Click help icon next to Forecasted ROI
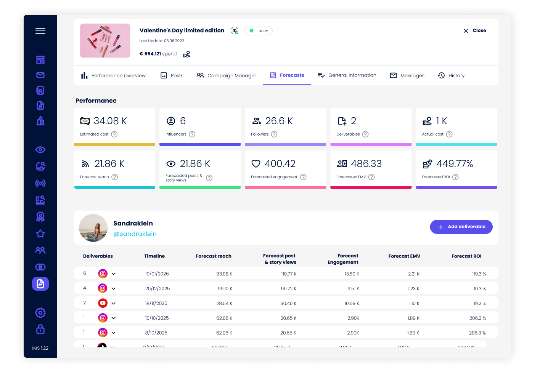 point(455,177)
